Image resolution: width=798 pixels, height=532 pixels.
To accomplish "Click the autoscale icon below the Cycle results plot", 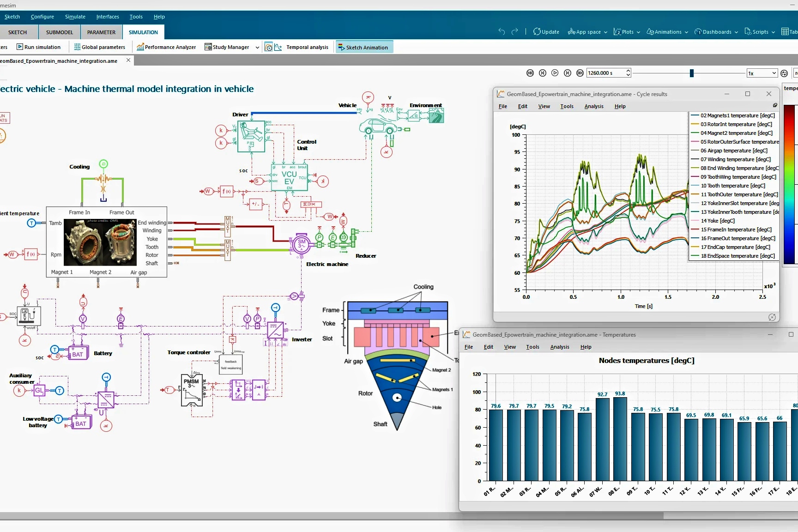I will 772,317.
